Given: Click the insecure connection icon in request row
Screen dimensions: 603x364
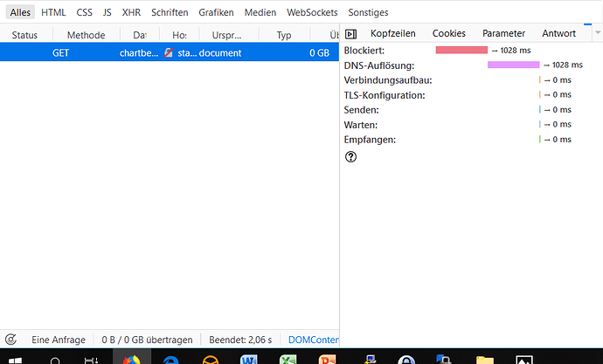Looking at the screenshot, I should pos(169,53).
